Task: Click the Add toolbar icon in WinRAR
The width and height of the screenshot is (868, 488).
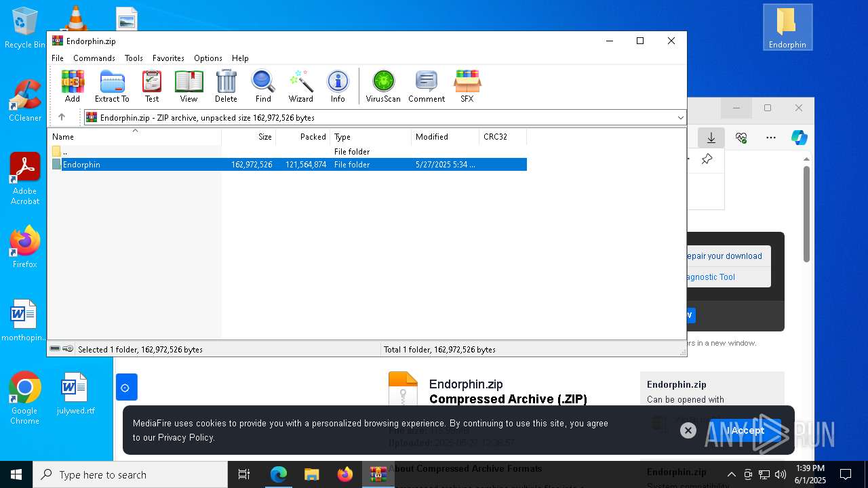Action: click(x=73, y=86)
